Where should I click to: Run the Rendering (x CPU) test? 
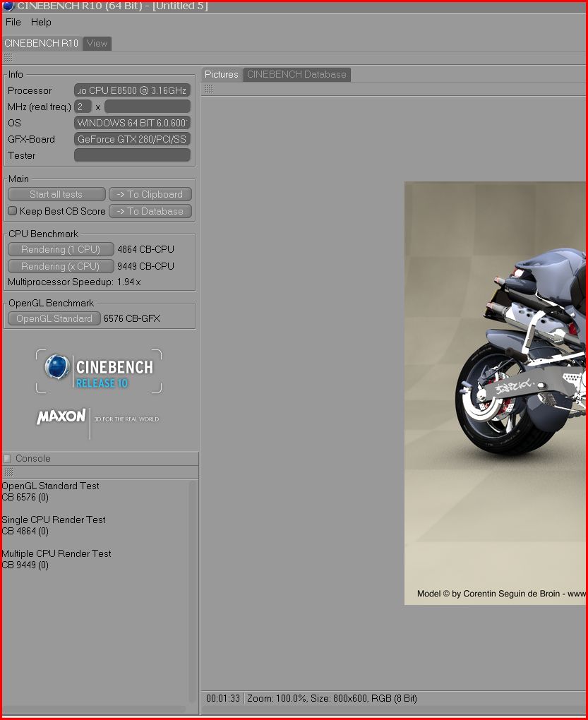(61, 266)
